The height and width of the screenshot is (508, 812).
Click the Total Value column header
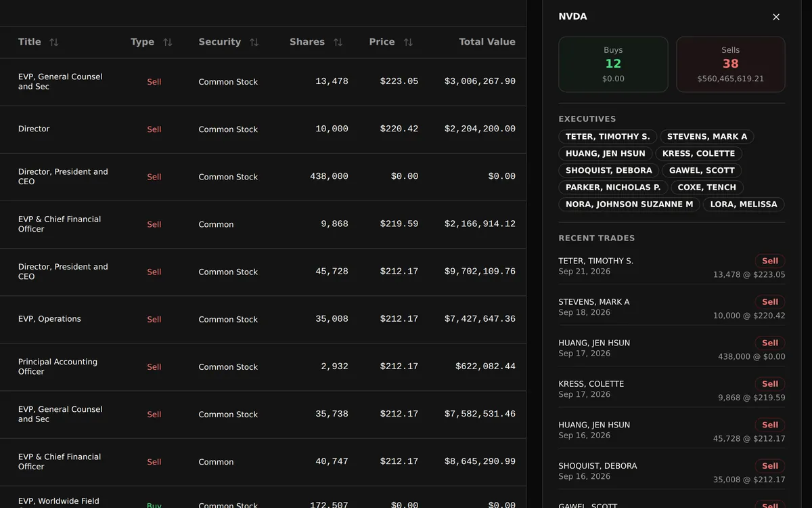coord(487,42)
